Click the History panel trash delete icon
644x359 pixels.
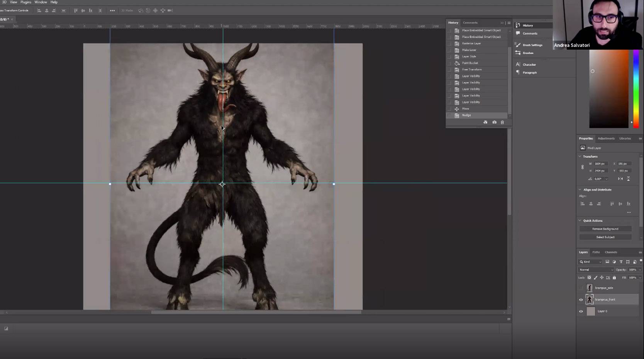coord(502,122)
